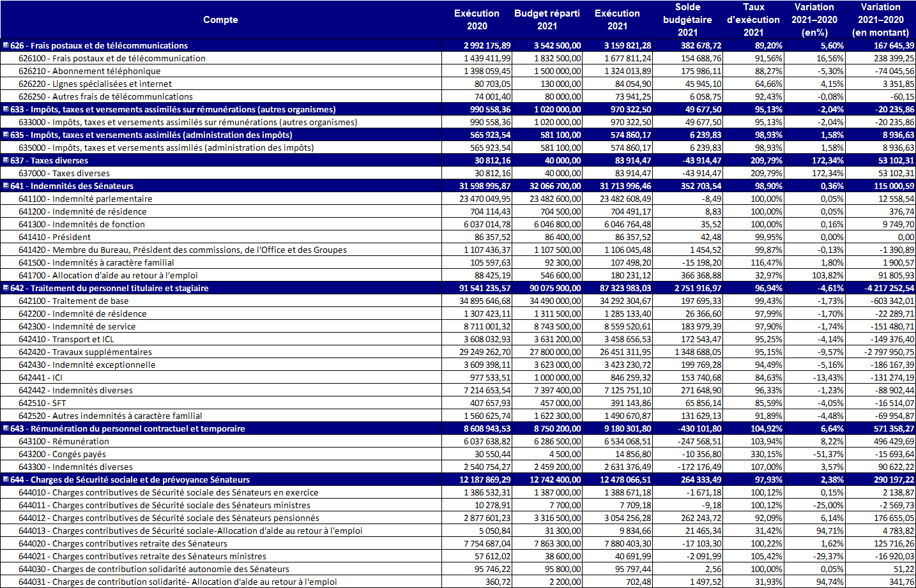Collapse group 644 Charges de Sécurité sociale
916x588 pixels.
(x=6, y=479)
